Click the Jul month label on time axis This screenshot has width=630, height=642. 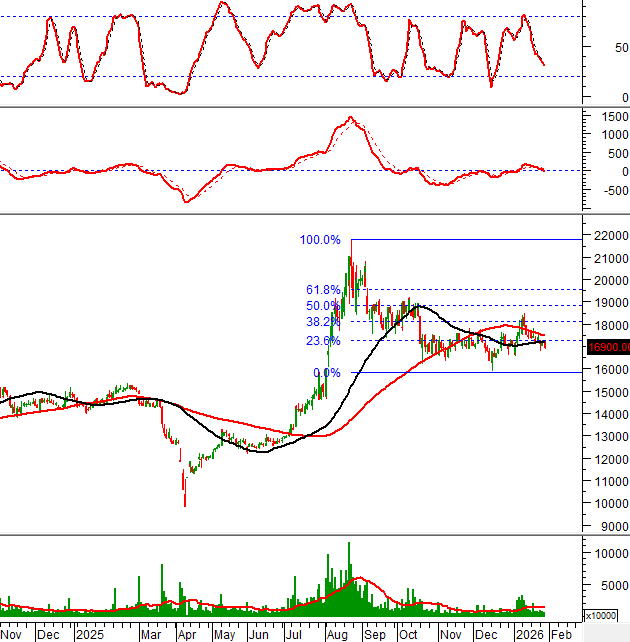pyautogui.click(x=294, y=634)
